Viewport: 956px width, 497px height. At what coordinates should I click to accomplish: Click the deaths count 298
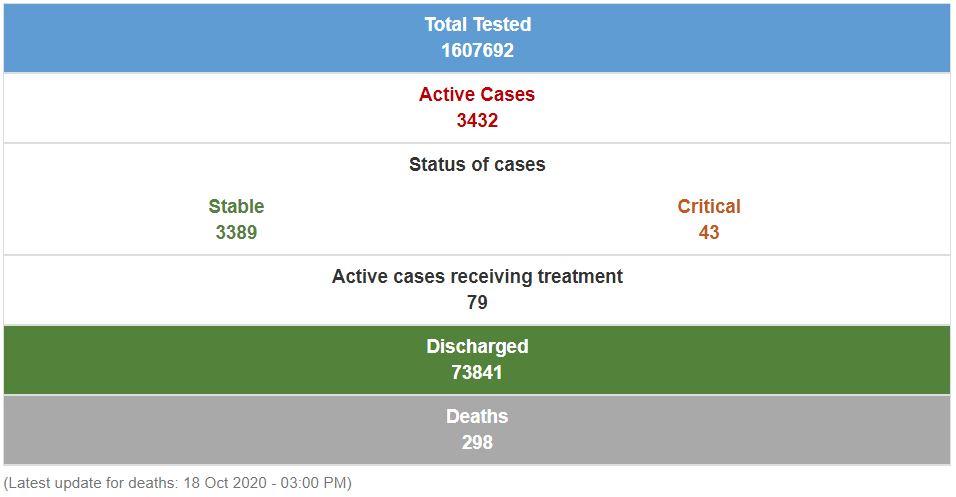[477, 442]
